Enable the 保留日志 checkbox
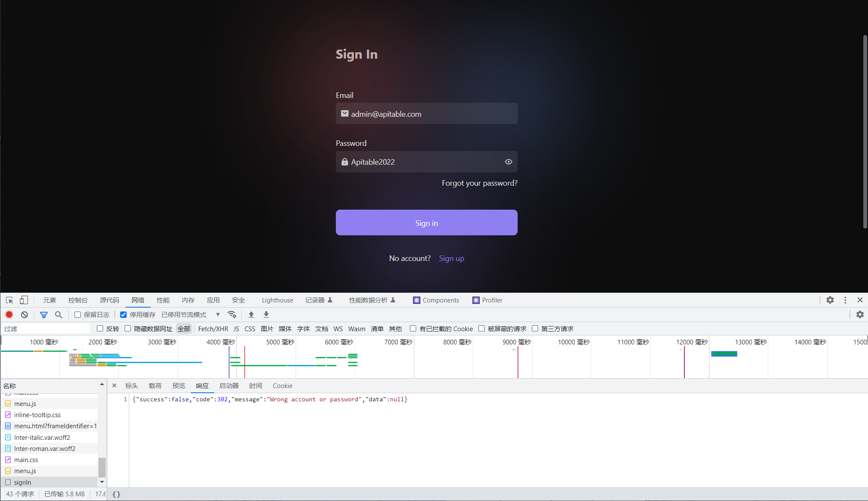This screenshot has height=501, width=868. [77, 314]
